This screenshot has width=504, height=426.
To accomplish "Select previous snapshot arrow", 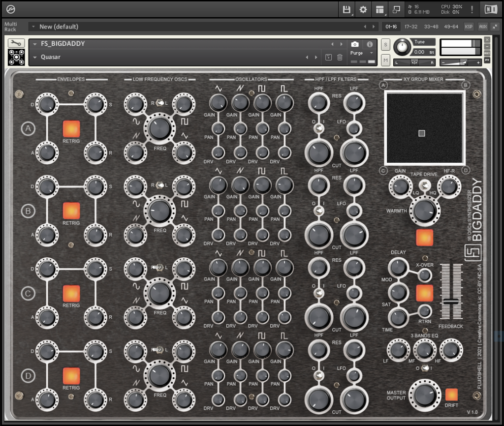I will tap(307, 57).
